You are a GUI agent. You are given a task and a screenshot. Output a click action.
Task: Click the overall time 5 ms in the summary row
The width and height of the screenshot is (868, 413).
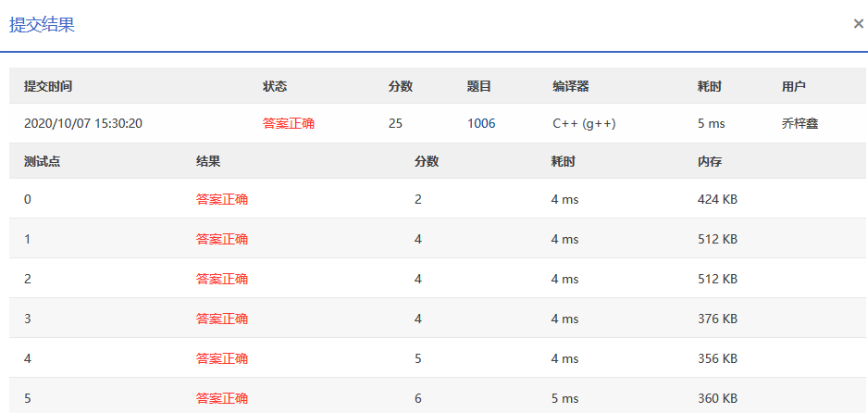pos(712,123)
